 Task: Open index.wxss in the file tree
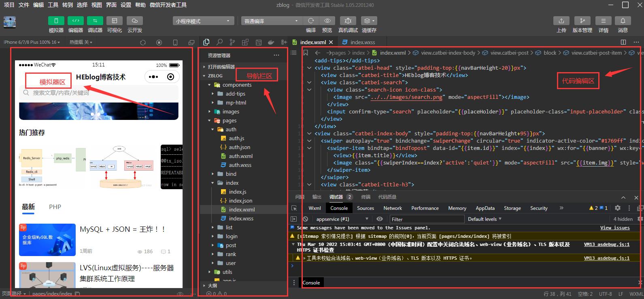tap(241, 218)
